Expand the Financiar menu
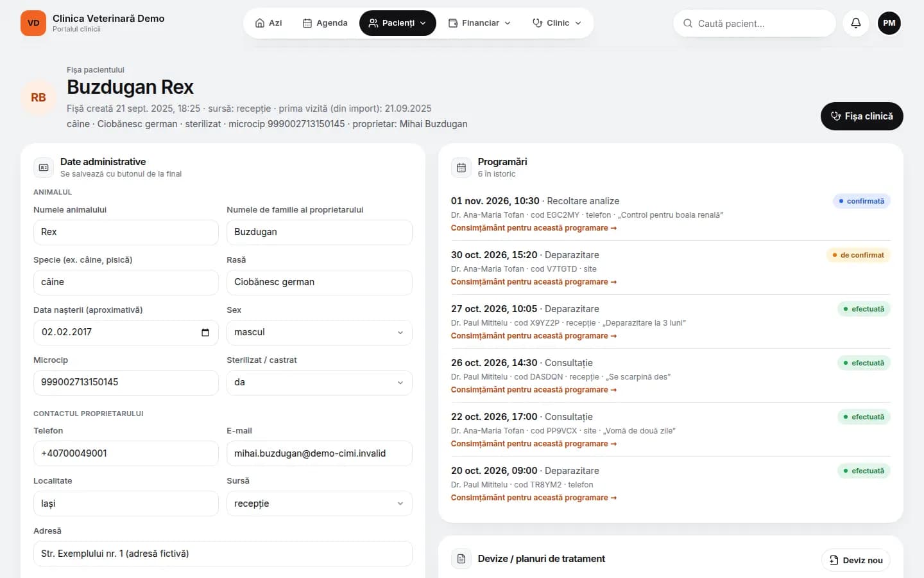 479,23
